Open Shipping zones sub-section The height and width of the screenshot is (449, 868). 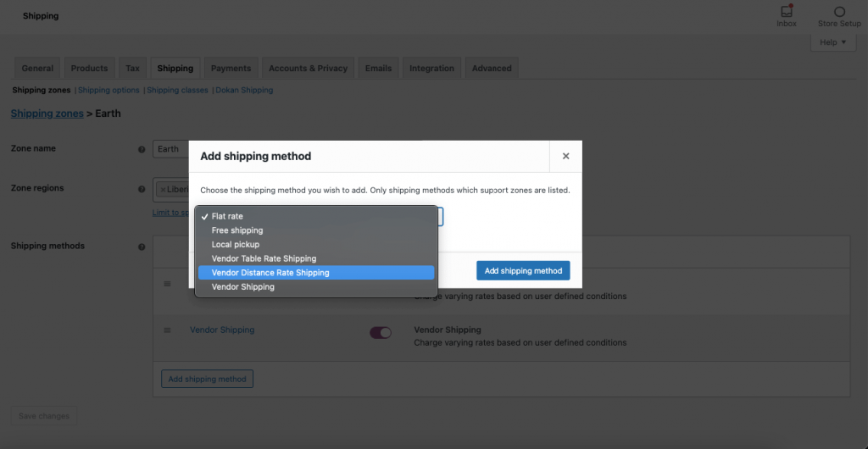click(42, 90)
